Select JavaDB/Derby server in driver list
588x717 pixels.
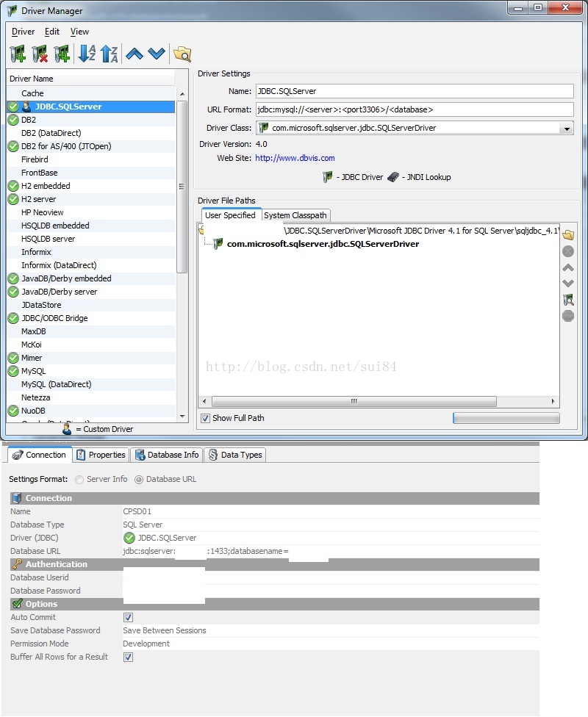pyautogui.click(x=90, y=292)
